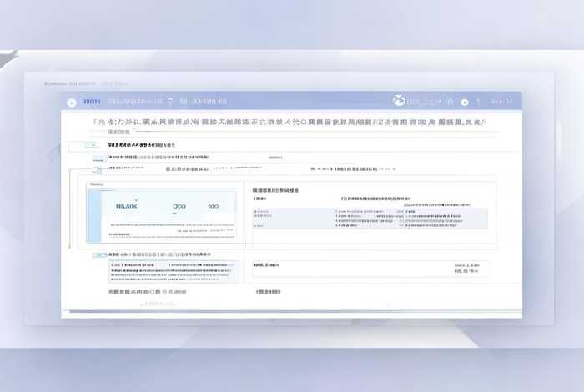This screenshot has width=584, height=392.
Task: Click the section title above the right table
Action: [x=276, y=190]
